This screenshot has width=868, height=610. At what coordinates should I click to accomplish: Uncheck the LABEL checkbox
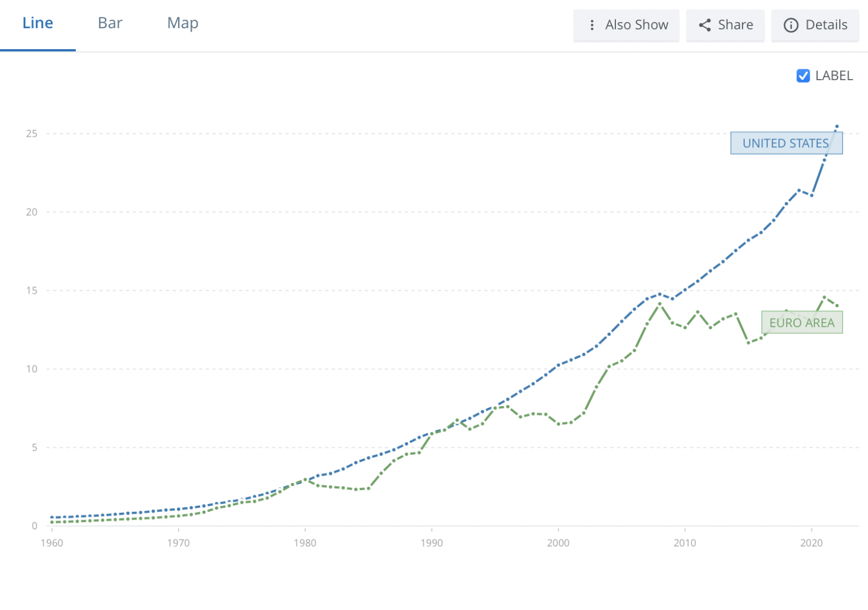click(x=802, y=76)
